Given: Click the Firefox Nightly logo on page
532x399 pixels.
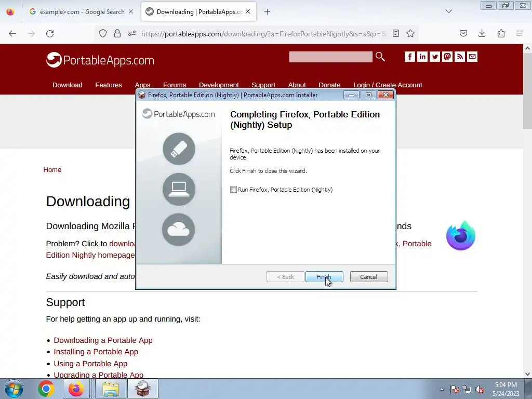Looking at the screenshot, I should tap(461, 235).
